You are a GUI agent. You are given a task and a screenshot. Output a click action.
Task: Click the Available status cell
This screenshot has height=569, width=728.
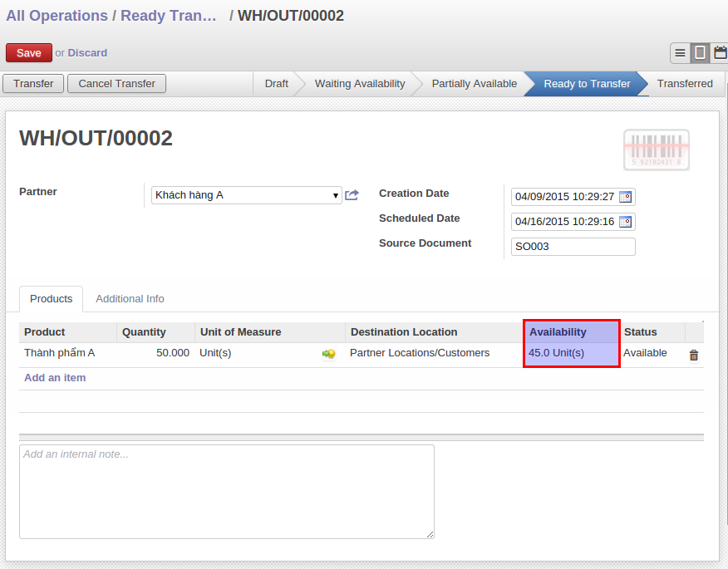pos(652,353)
